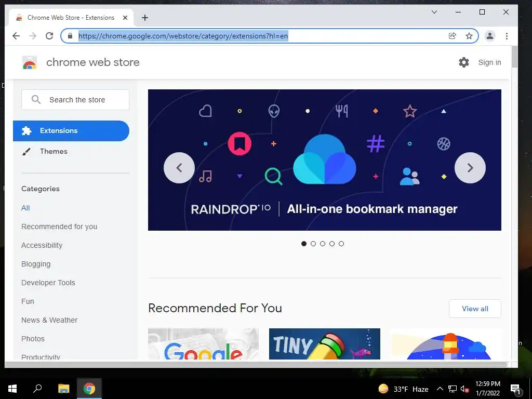Open the weather widget showing 33°F Haze

pyautogui.click(x=403, y=389)
